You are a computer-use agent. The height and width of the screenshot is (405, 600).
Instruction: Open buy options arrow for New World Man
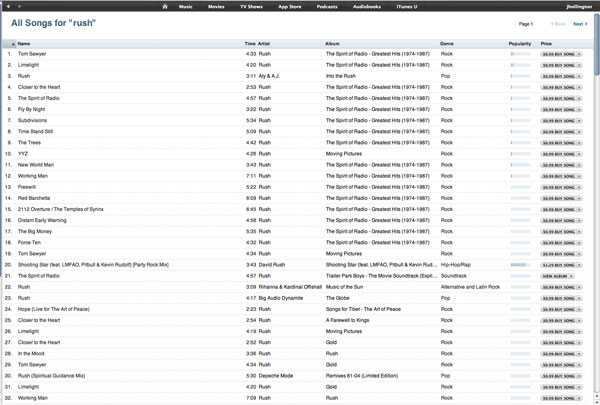pyautogui.click(x=579, y=165)
